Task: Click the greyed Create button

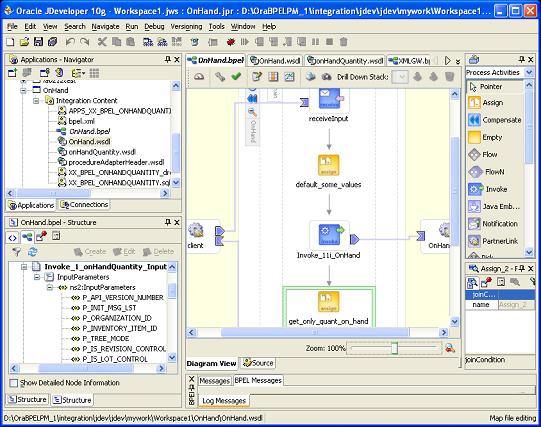Action: click(90, 252)
